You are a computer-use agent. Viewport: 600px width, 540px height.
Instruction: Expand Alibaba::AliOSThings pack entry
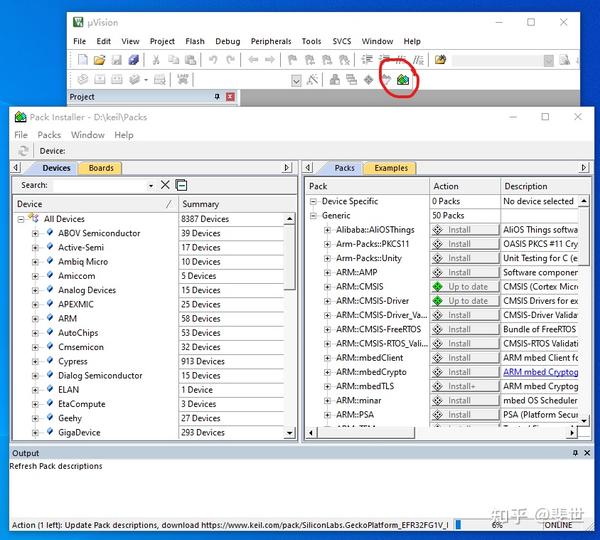point(327,230)
